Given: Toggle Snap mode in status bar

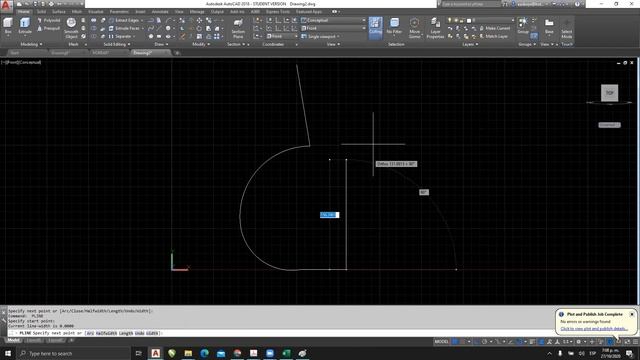Looking at the screenshot, I should pos(462,342).
